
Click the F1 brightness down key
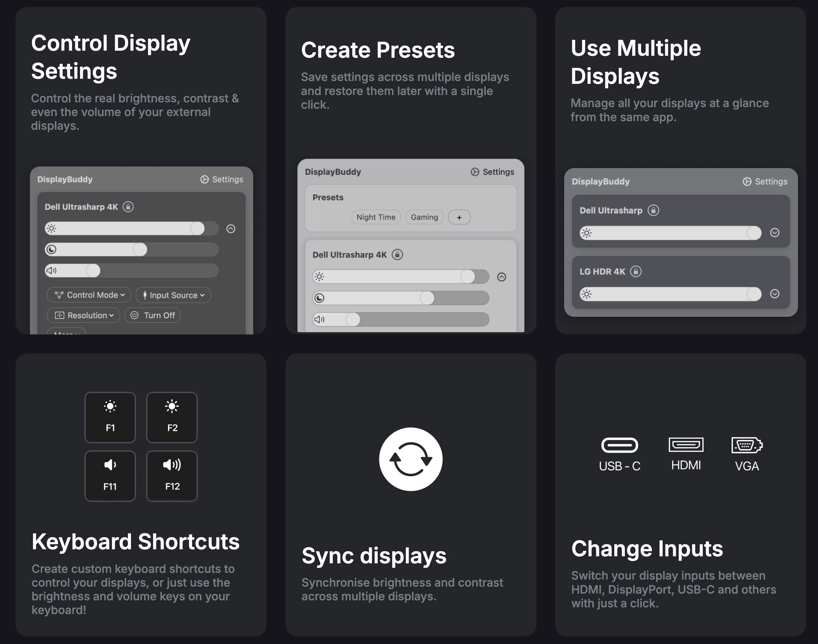tap(110, 417)
